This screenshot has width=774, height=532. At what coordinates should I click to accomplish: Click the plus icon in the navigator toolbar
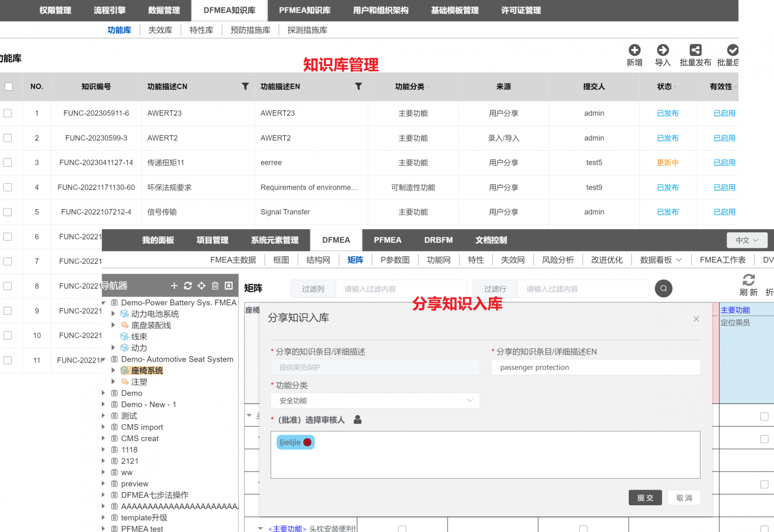coord(174,286)
